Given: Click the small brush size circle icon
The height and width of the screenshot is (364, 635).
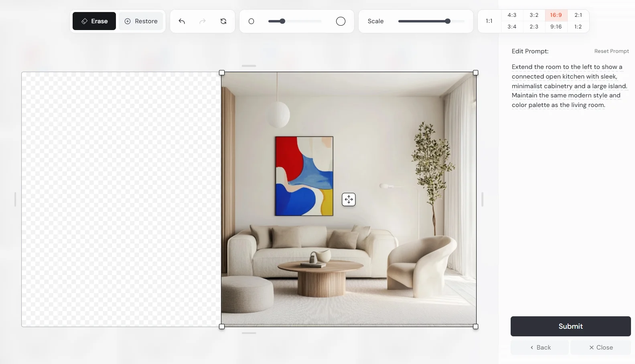Looking at the screenshot, I should click(x=252, y=21).
